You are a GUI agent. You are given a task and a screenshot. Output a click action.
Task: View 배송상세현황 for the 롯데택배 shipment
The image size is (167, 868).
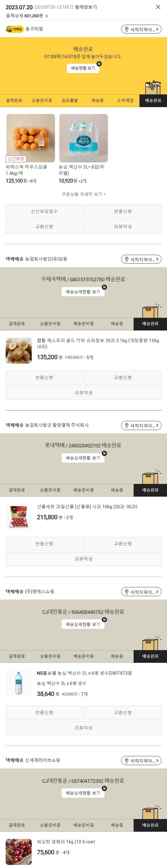pyautogui.click(x=83, y=458)
